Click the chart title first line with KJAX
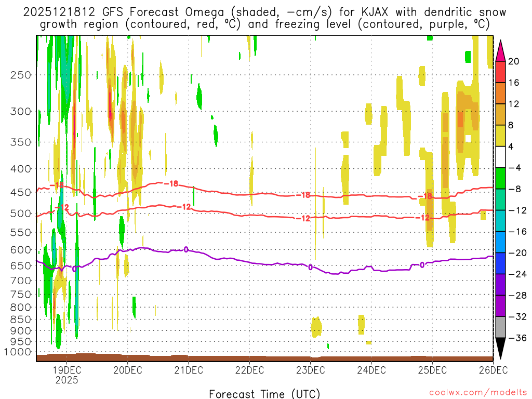This screenshot has width=532, height=399. tap(264, 12)
